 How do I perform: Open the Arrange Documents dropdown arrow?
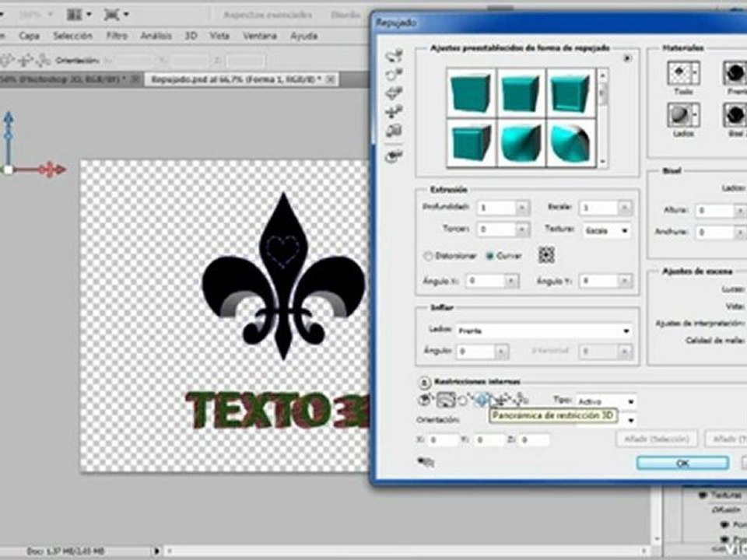89,14
